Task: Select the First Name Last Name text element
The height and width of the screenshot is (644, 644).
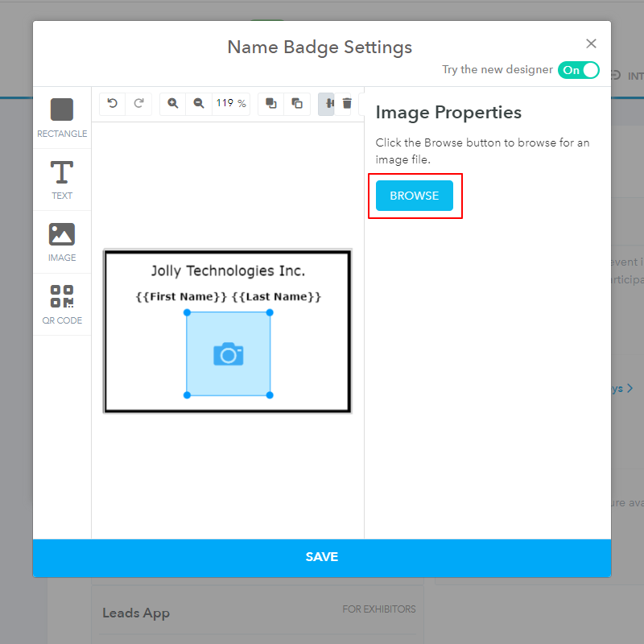Action: point(228,296)
